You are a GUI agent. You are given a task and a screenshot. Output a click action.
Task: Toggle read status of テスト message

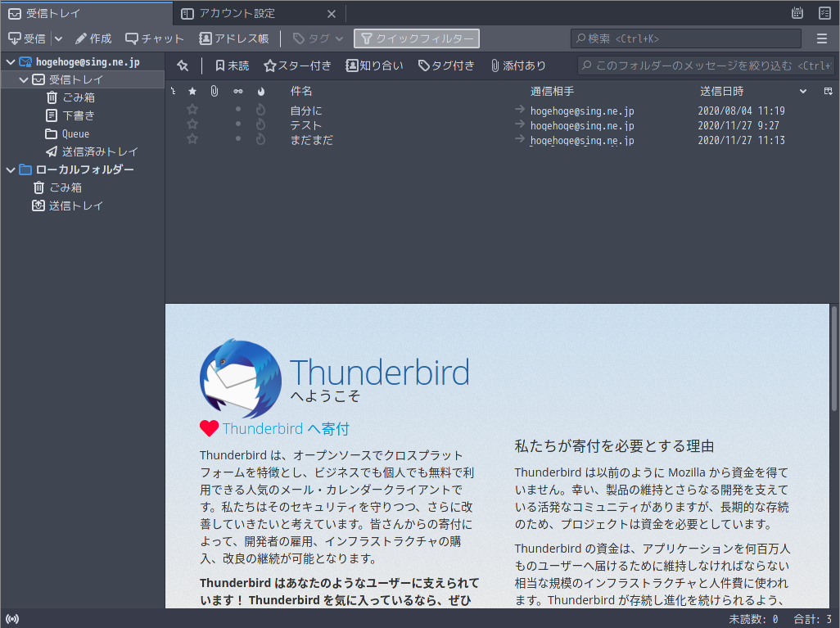(238, 124)
